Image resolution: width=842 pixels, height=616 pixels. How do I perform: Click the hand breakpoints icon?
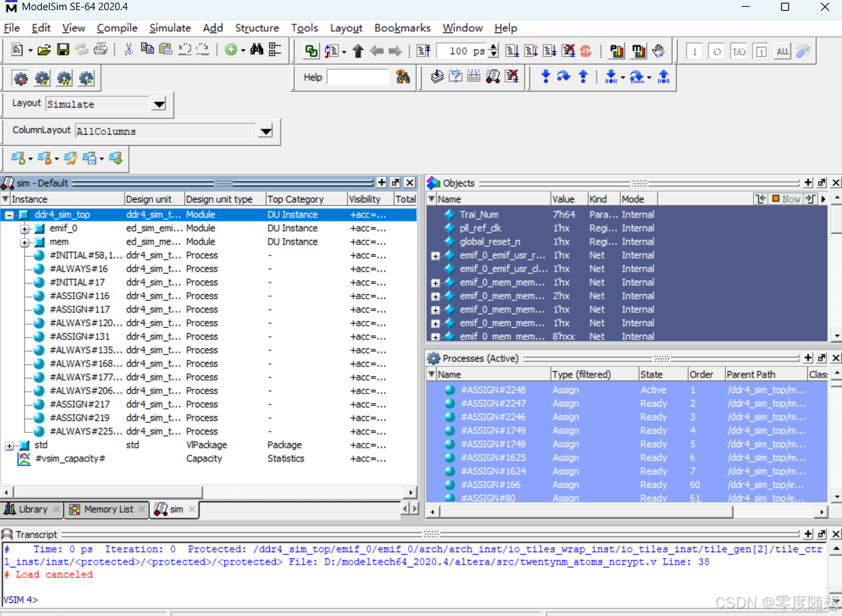658,51
